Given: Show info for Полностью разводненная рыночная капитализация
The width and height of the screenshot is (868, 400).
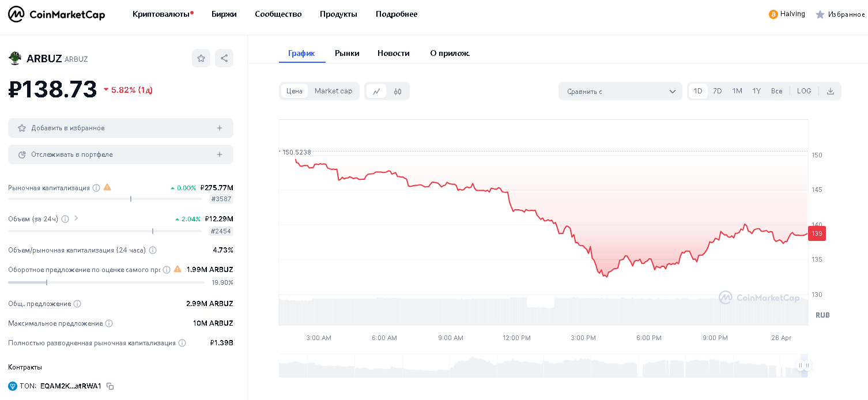Looking at the screenshot, I should coord(182,343).
